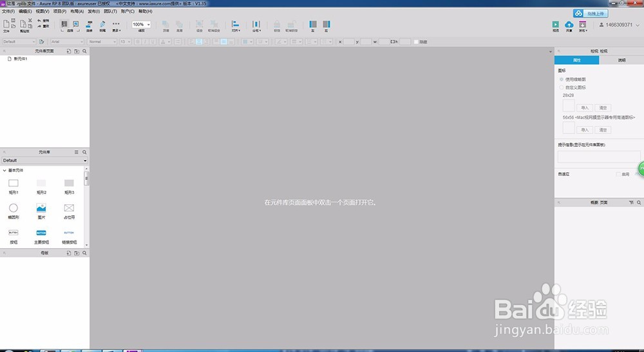Image resolution: width=644 pixels, height=352 pixels.
Task: Open the Default library dropdown
Action: click(x=45, y=161)
